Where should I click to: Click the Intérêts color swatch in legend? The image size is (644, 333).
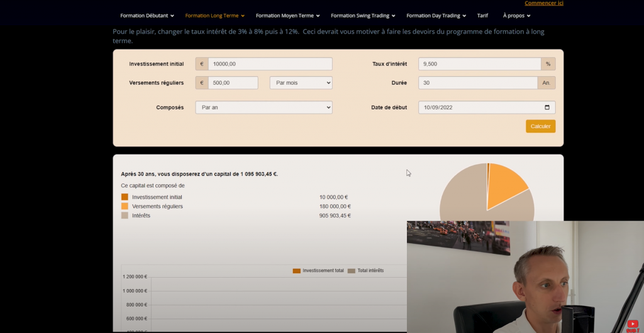(x=125, y=216)
